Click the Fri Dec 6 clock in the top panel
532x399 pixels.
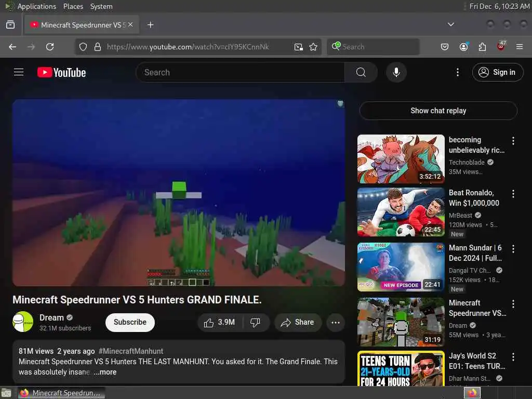tap(499, 6)
